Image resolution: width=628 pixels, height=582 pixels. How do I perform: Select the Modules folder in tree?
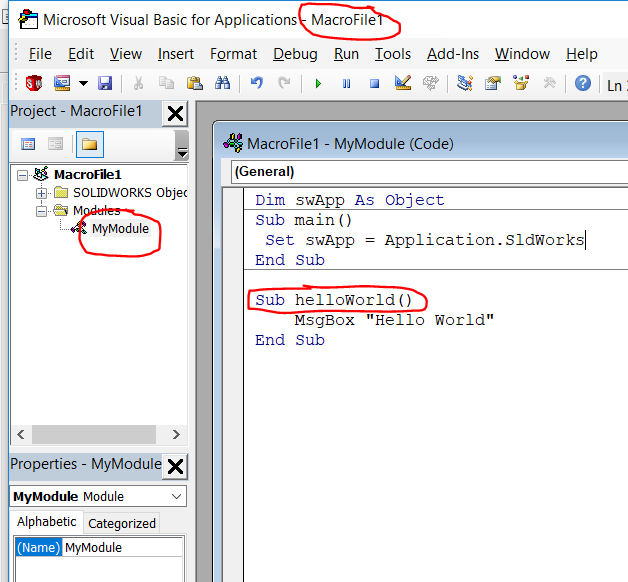97,211
